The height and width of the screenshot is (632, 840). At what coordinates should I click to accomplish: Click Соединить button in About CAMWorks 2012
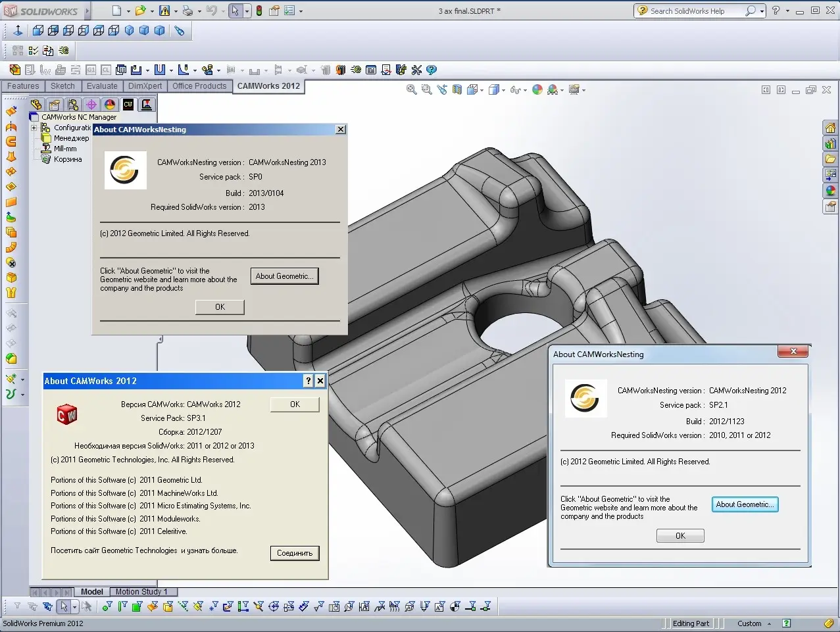[295, 553]
